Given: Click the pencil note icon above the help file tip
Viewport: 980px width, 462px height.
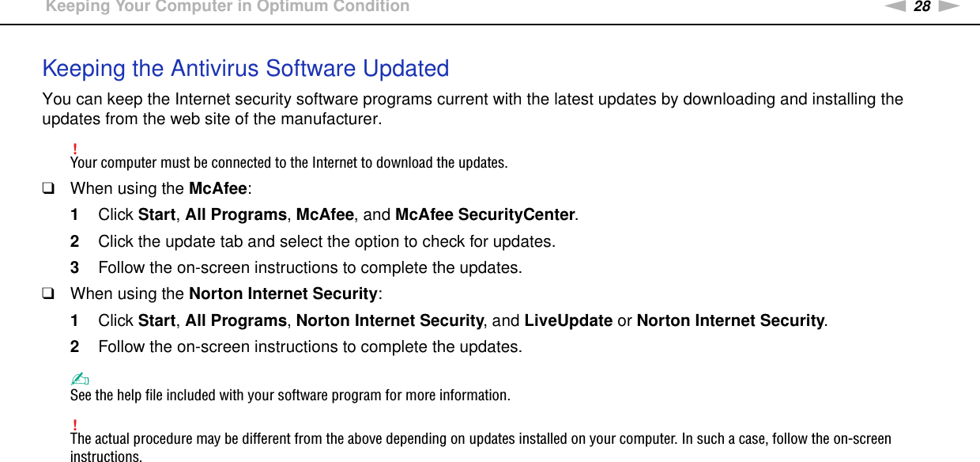Looking at the screenshot, I should (x=77, y=381).
